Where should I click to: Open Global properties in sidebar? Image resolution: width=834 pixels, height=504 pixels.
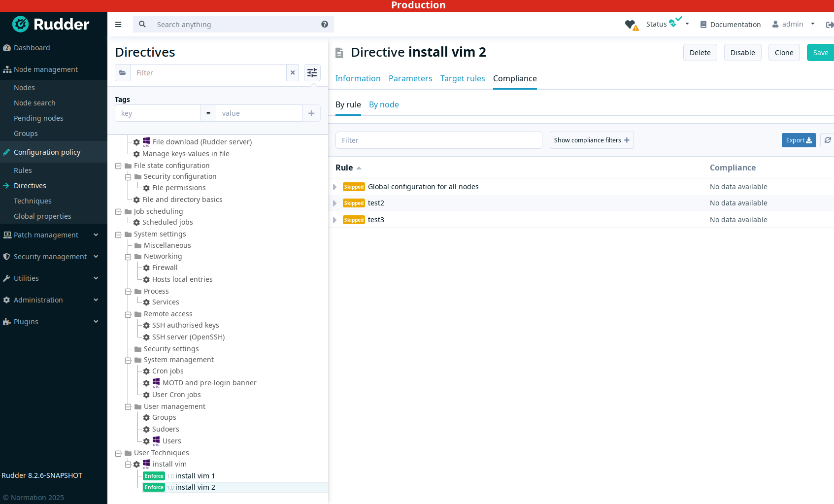point(42,216)
